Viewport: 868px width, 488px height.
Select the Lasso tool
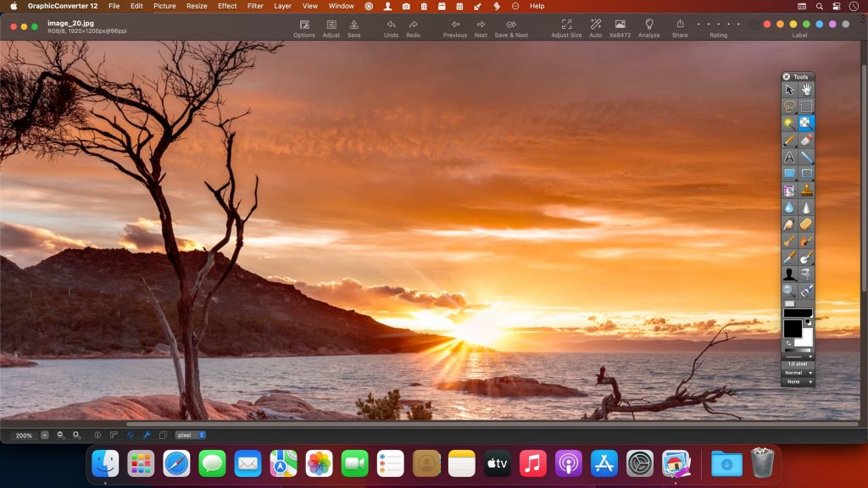789,106
